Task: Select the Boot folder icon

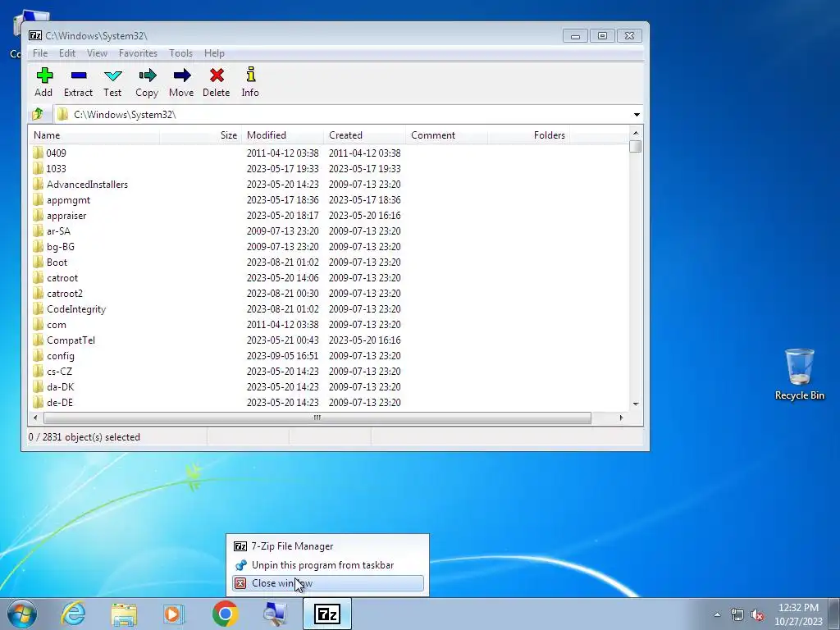Action: pos(38,262)
